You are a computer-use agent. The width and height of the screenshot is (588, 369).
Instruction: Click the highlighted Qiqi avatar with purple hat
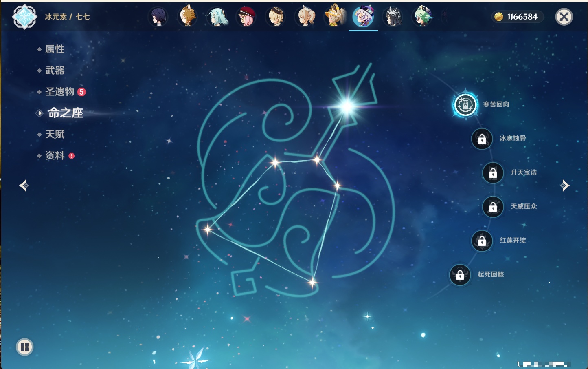[x=363, y=17]
